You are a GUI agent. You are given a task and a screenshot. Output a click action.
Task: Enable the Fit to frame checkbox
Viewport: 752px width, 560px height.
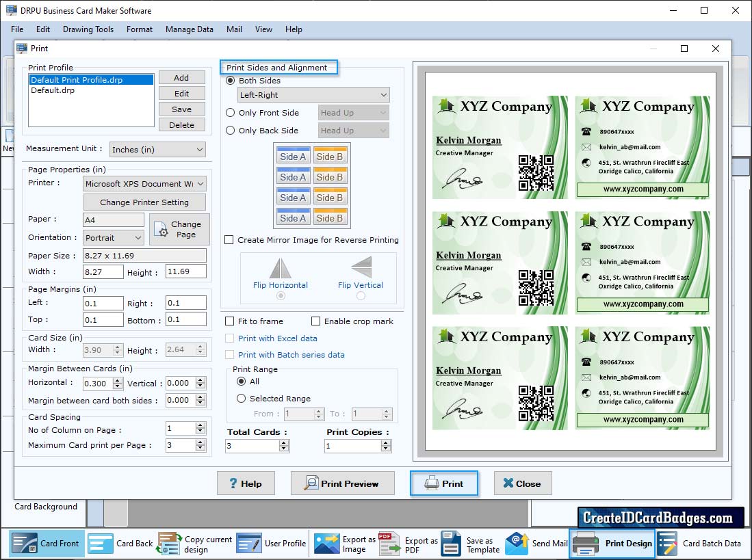230,321
